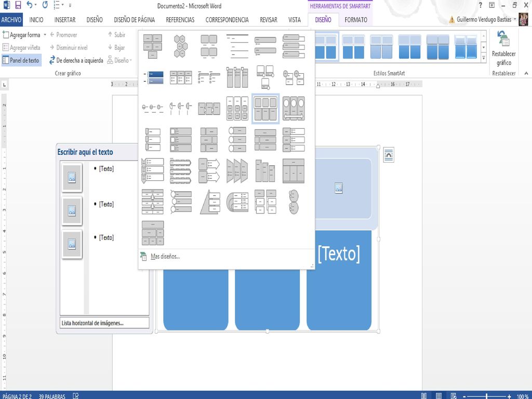
Task: Open the CORRESPONDENCIA tab
Action: 227,20
